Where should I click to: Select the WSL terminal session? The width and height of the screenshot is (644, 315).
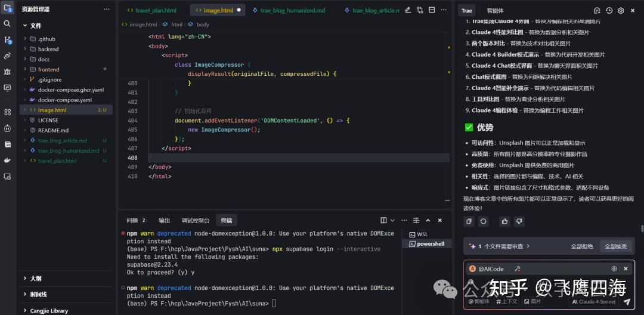[422, 234]
